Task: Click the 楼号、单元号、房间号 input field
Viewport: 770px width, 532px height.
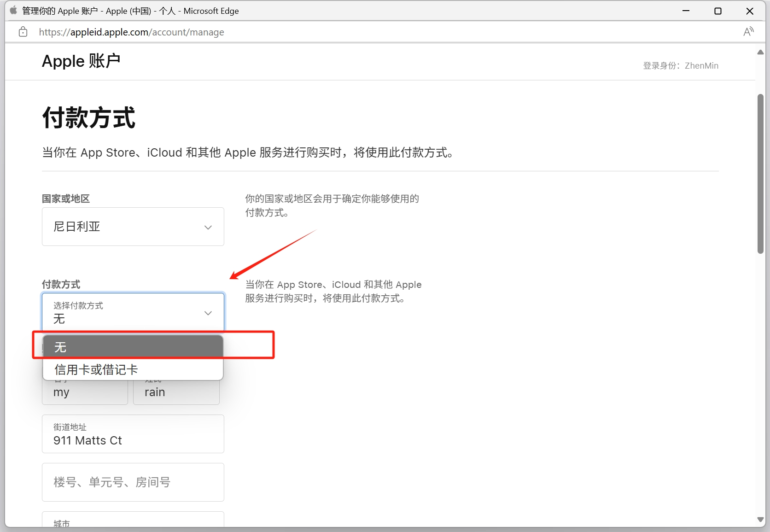Action: (133, 482)
